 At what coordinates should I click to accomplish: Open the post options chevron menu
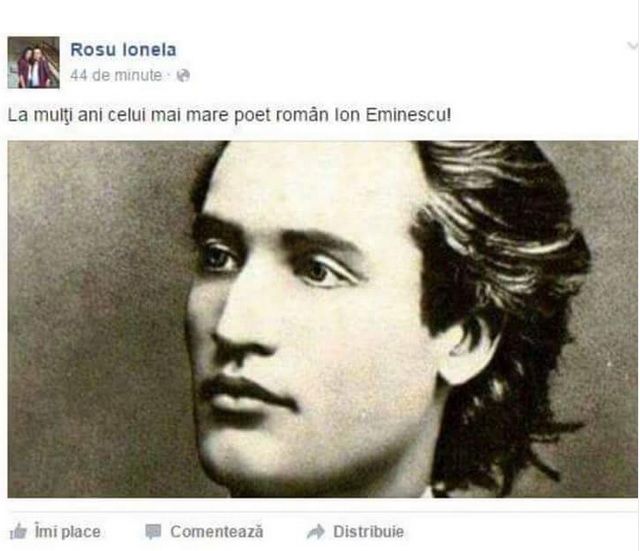pyautogui.click(x=633, y=45)
